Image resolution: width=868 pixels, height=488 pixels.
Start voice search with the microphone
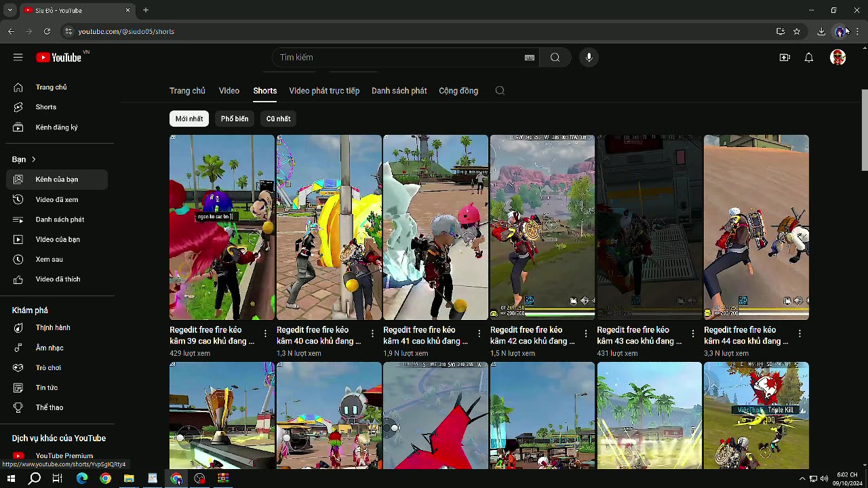589,58
